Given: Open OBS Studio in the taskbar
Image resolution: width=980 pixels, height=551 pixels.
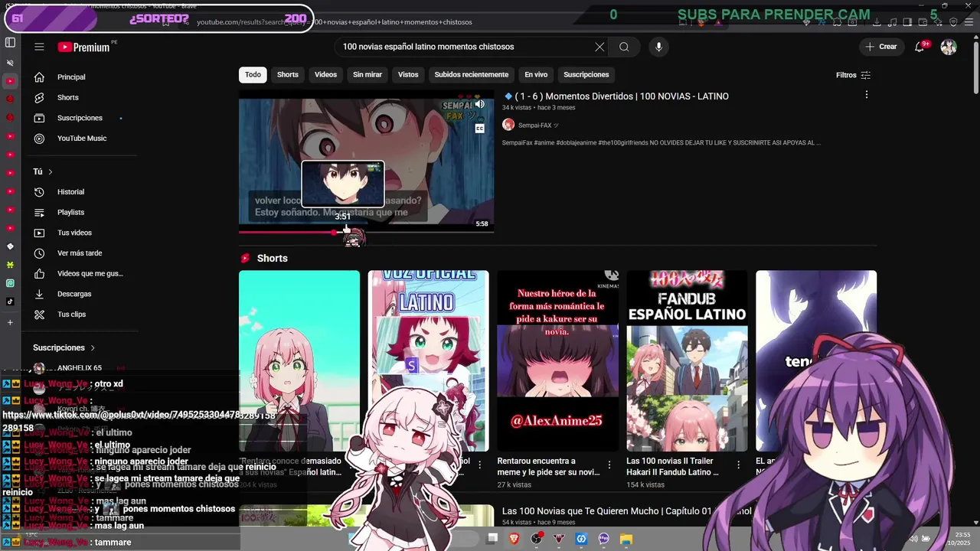Looking at the screenshot, I should coord(537,539).
